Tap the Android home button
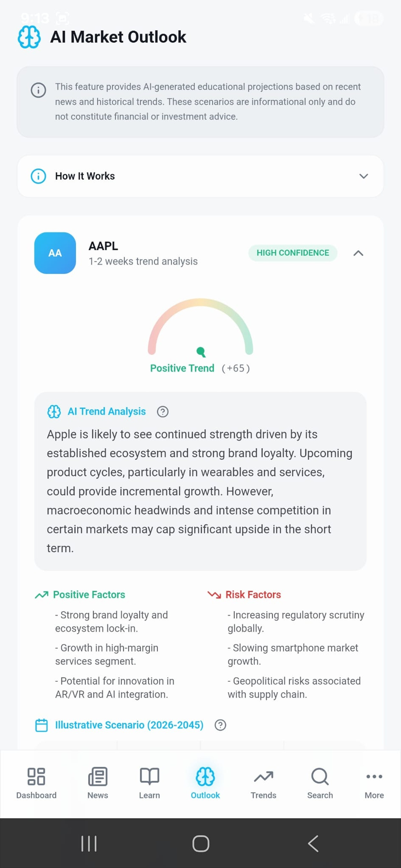Screen dimensions: 401x868 click(200, 843)
